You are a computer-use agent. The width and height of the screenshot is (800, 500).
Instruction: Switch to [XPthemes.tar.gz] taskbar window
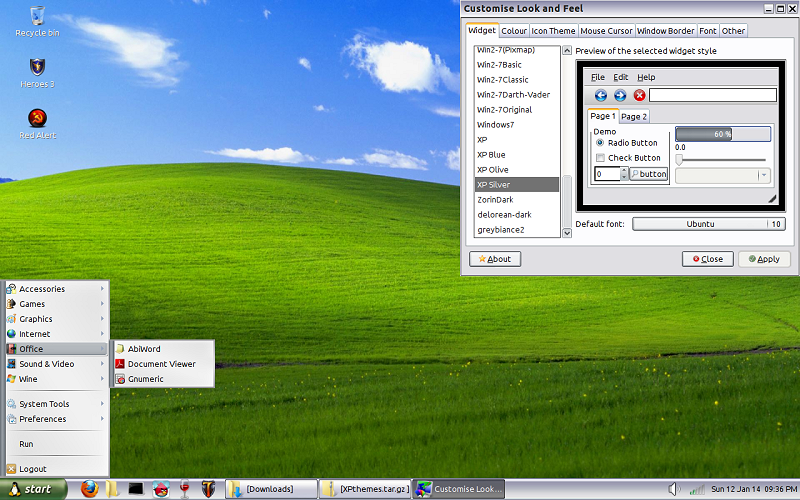pyautogui.click(x=365, y=489)
